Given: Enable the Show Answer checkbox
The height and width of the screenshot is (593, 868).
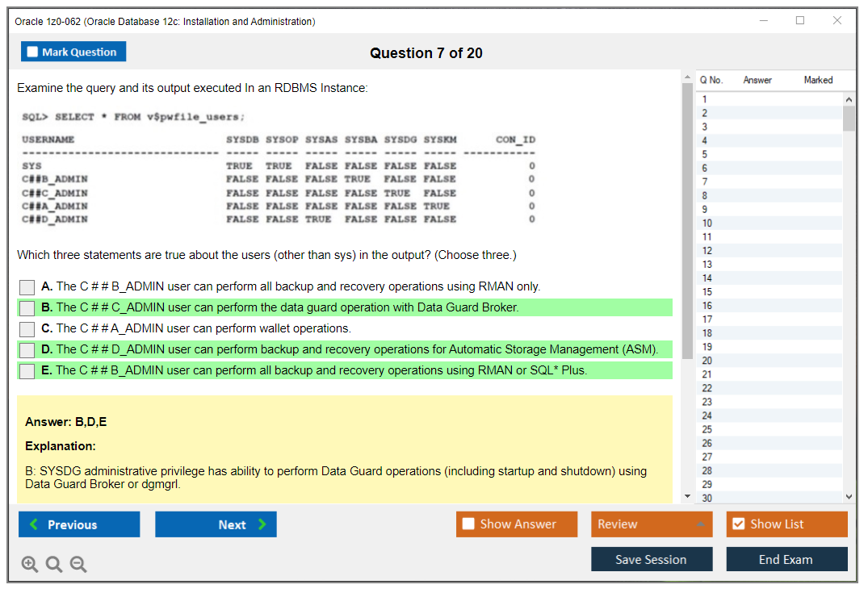Looking at the screenshot, I should [x=469, y=524].
